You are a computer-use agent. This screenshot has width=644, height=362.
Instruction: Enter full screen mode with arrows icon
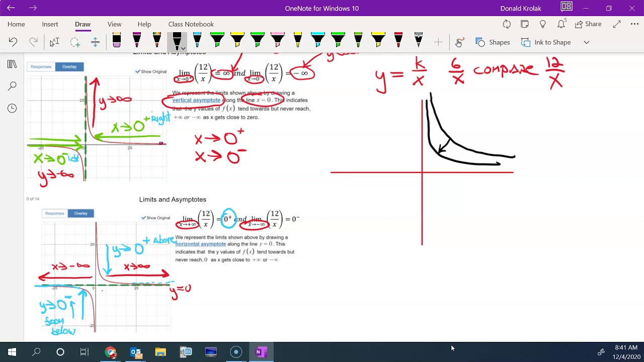pos(617,24)
